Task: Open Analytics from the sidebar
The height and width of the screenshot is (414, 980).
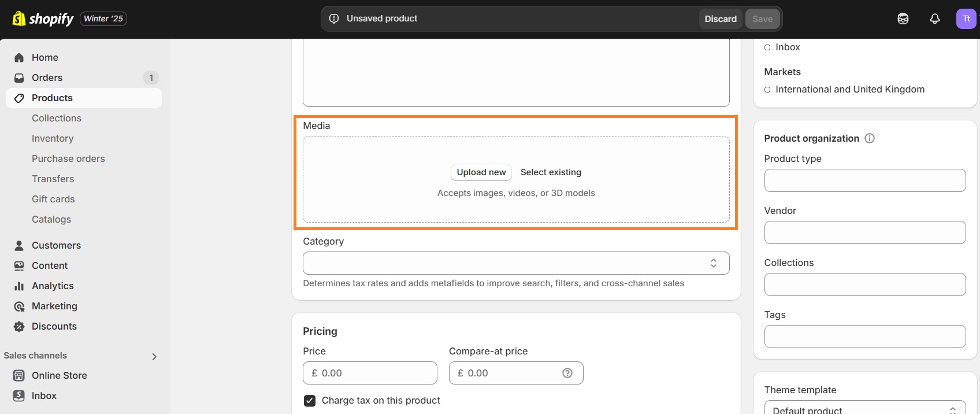Action: (x=53, y=286)
